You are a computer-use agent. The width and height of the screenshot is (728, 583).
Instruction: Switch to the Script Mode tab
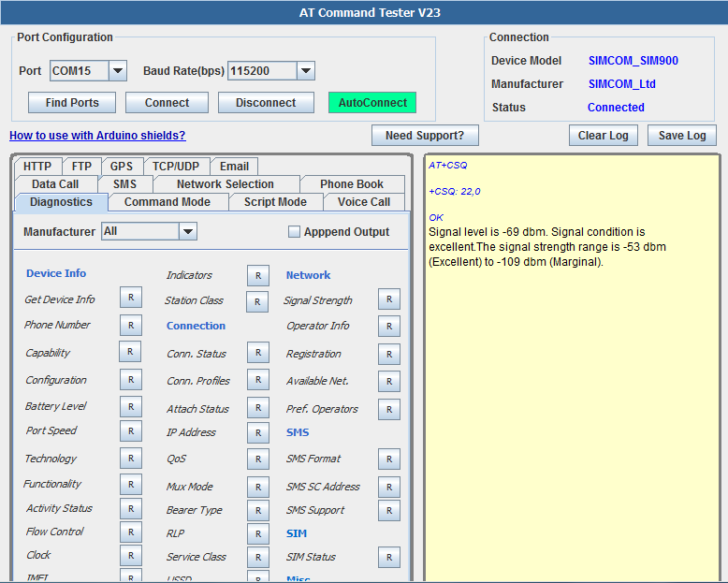tap(275, 202)
